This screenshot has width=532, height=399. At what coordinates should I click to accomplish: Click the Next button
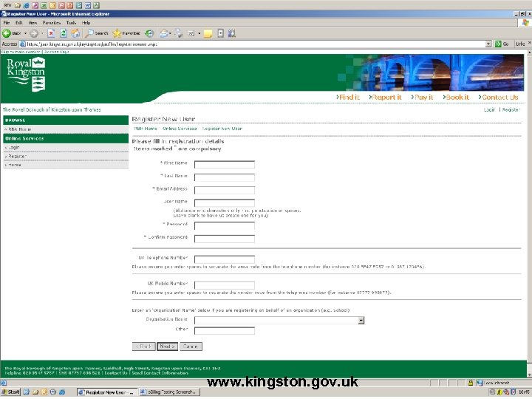click(167, 347)
